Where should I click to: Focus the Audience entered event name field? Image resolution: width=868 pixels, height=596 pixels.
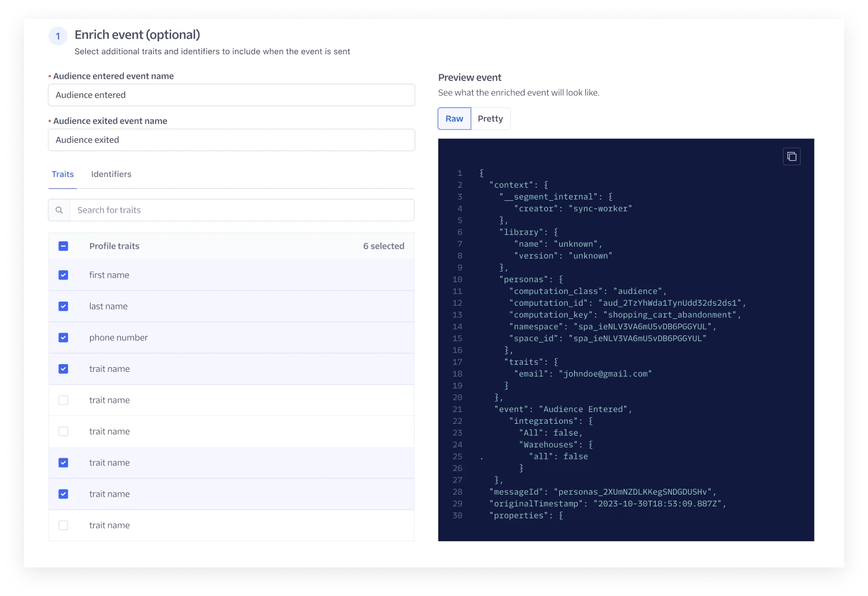point(231,95)
